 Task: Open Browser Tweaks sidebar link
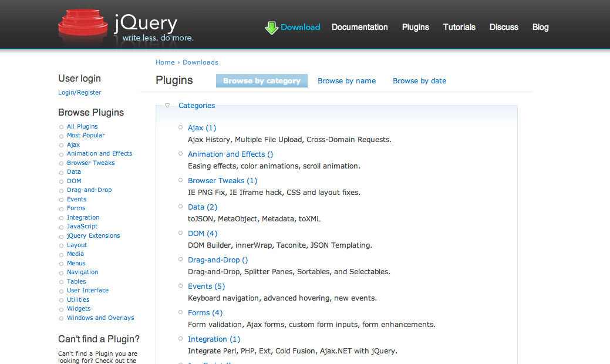point(90,163)
